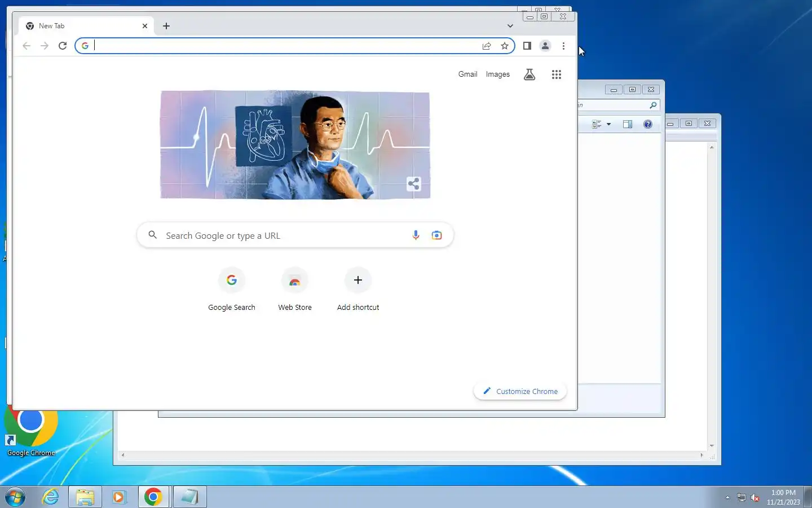Viewport: 812px width, 508px height.
Task: Click the notepad-like taskbar app button
Action: coord(189,497)
